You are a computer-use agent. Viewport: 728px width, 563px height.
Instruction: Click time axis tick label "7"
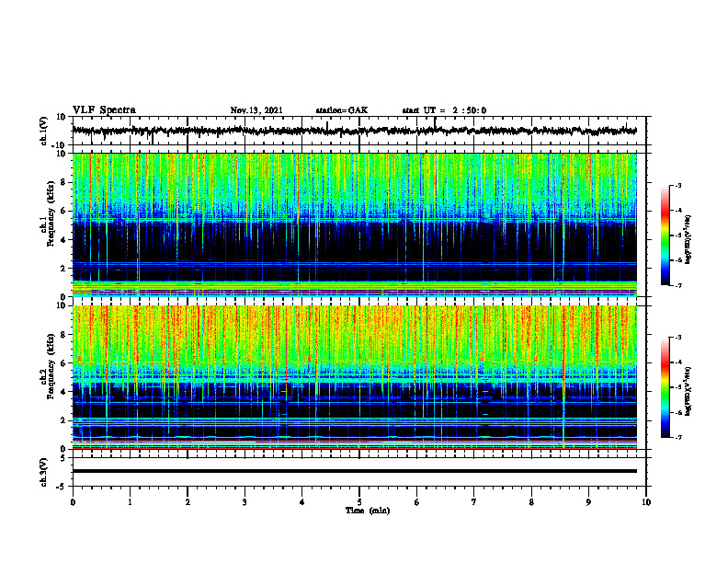tap(474, 502)
